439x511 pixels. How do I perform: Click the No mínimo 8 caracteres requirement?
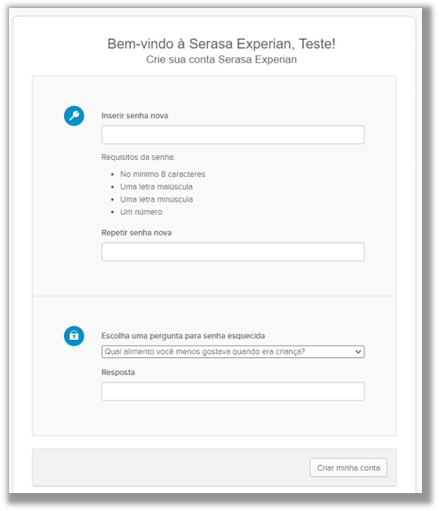(x=163, y=174)
